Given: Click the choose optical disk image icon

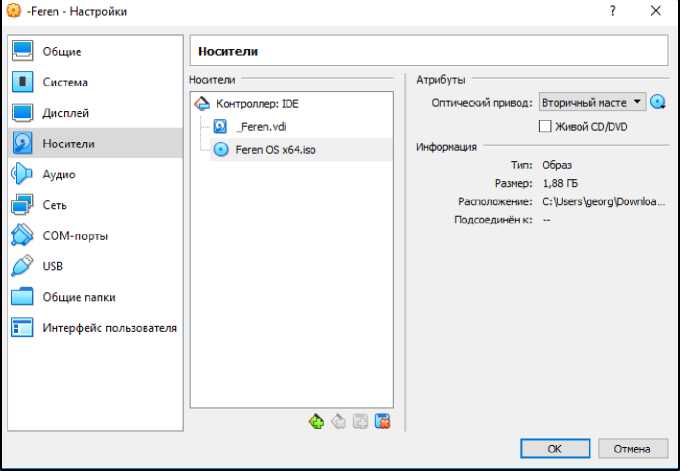Looking at the screenshot, I should [658, 102].
